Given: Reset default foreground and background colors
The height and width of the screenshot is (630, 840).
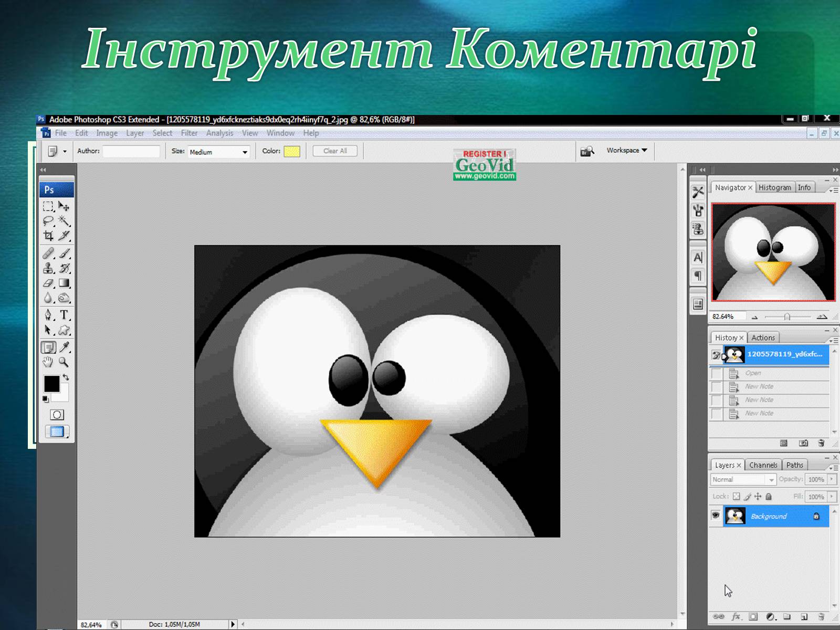Looking at the screenshot, I should click(x=46, y=400).
